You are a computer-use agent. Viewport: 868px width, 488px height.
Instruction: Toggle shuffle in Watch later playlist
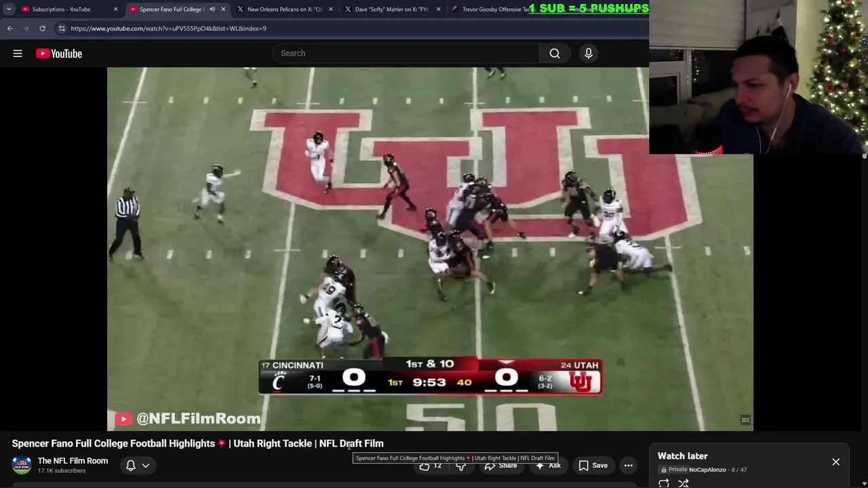coord(684,483)
